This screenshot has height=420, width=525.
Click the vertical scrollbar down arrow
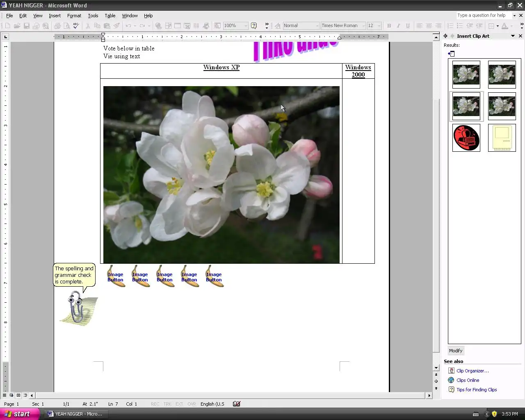(436, 368)
